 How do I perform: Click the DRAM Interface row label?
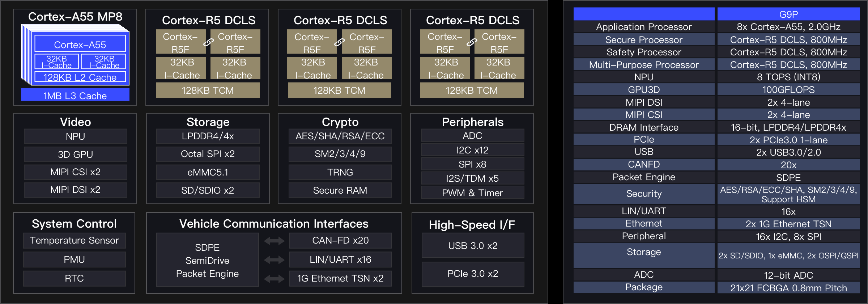(x=644, y=127)
